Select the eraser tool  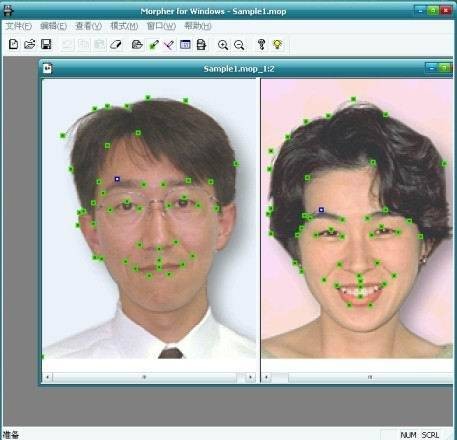pyautogui.click(x=116, y=44)
